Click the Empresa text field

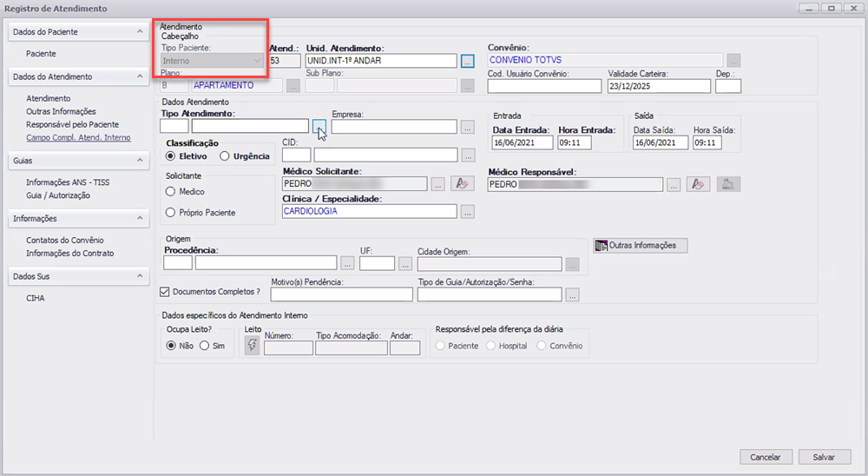pos(394,127)
